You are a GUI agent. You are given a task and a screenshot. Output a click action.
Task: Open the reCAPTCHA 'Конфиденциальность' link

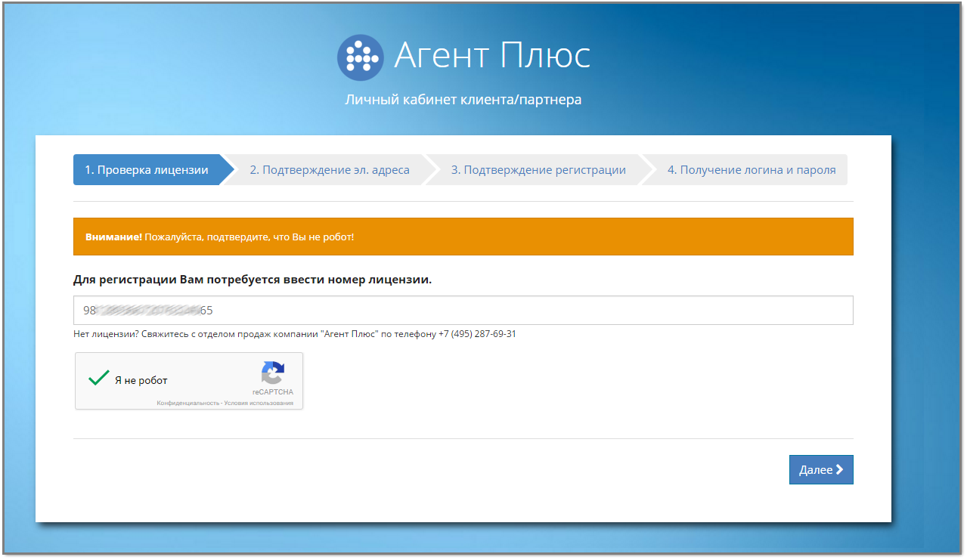click(188, 404)
